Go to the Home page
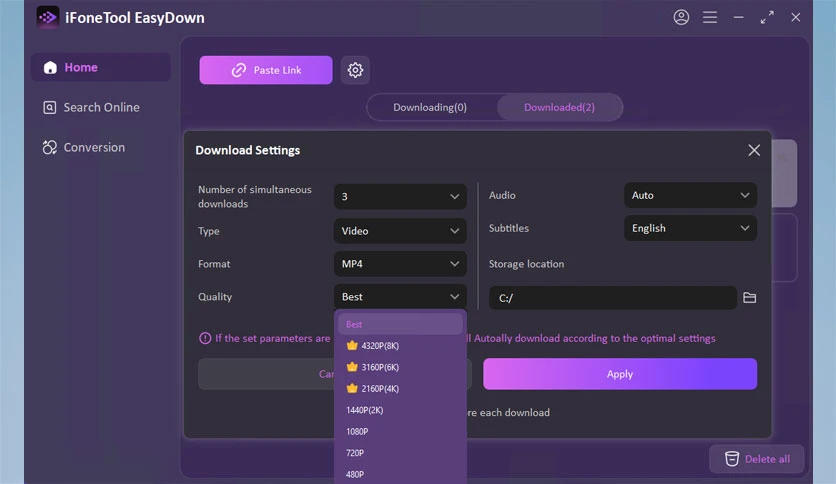The height and width of the screenshot is (484, 836). 101,67
